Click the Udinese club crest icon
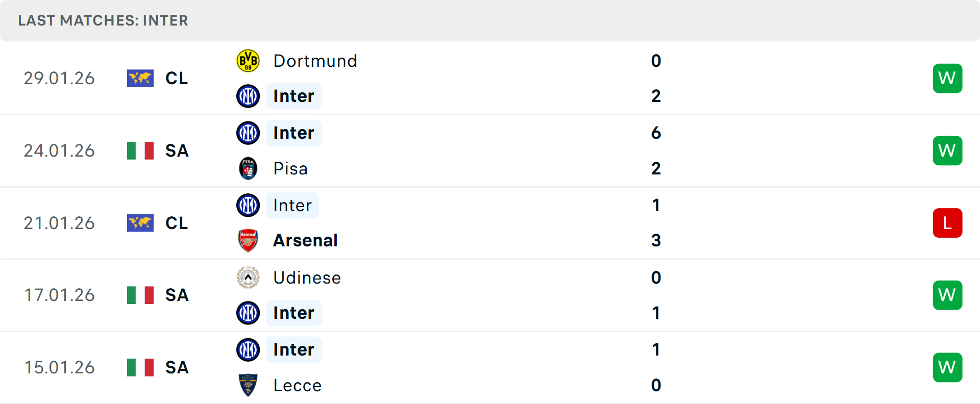Screen dimensions: 980x404 (x=248, y=277)
